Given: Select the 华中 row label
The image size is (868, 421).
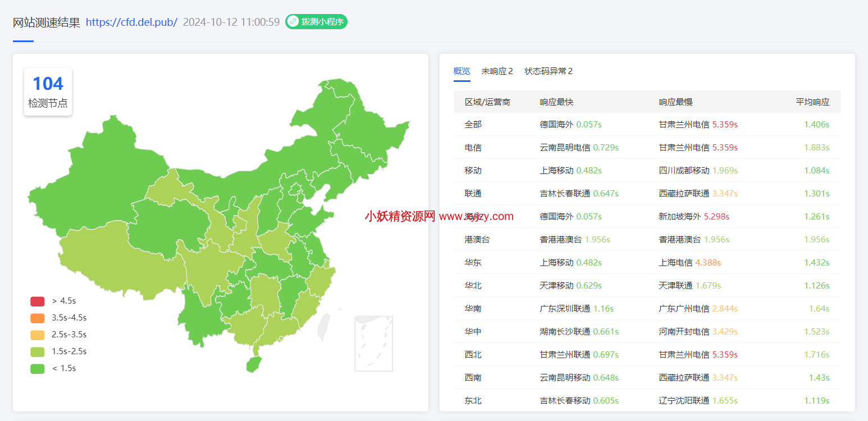Looking at the screenshot, I should (x=473, y=332).
